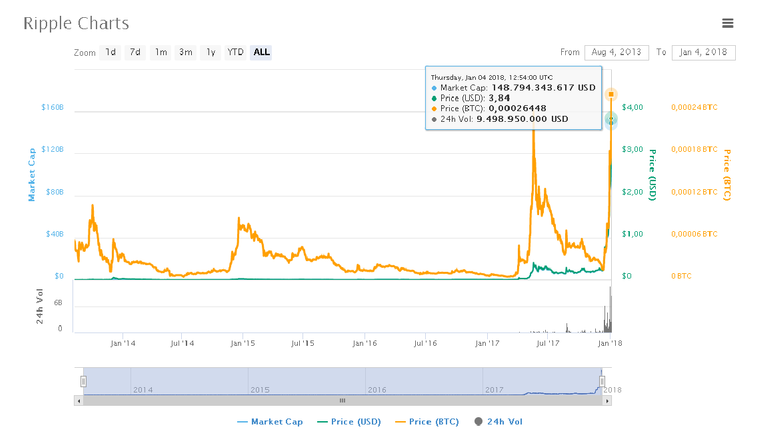
Task: Edit the From date field
Action: [x=616, y=52]
